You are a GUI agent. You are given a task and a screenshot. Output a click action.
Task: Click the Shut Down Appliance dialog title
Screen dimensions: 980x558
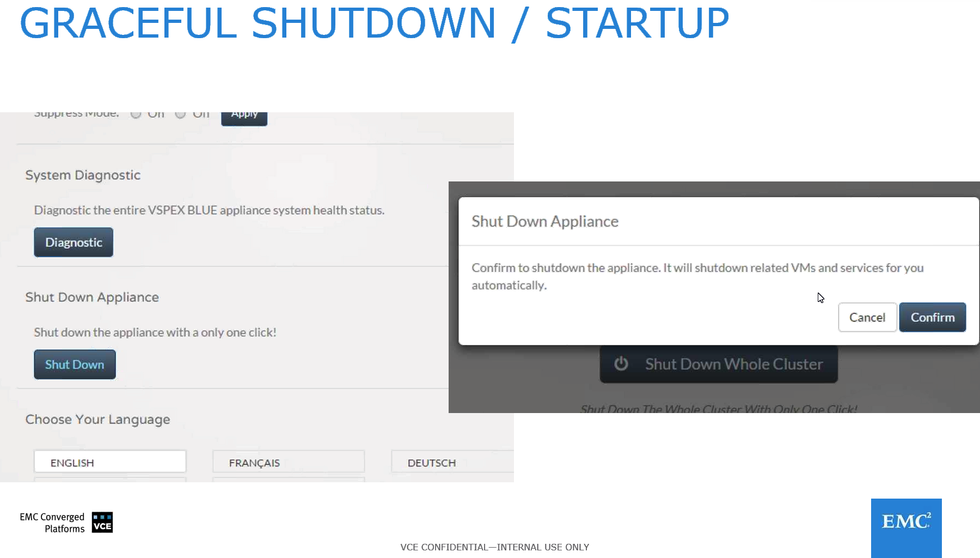(x=544, y=221)
